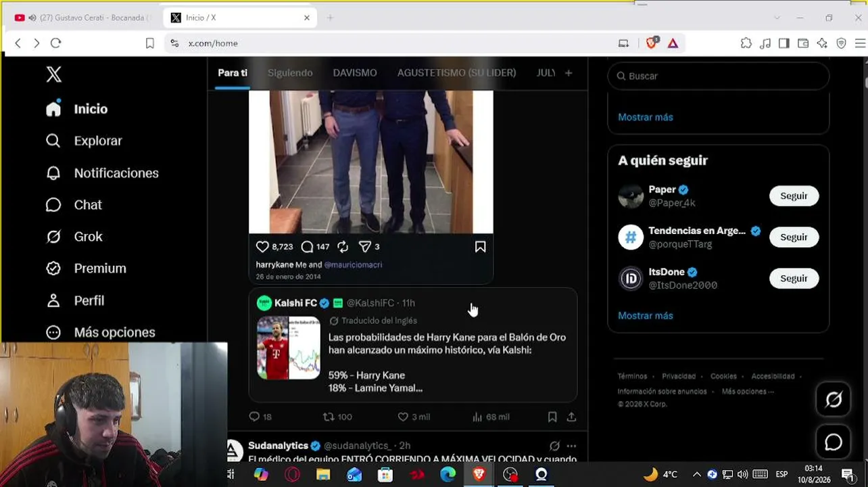Click Mostrar más above A quién seguir
Screen dimensions: 868x487
646,117
